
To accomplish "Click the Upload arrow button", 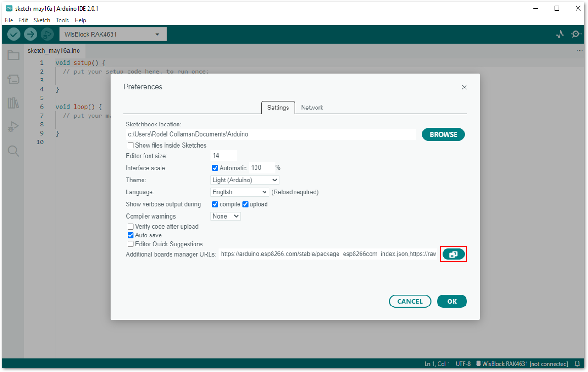I will click(x=30, y=34).
